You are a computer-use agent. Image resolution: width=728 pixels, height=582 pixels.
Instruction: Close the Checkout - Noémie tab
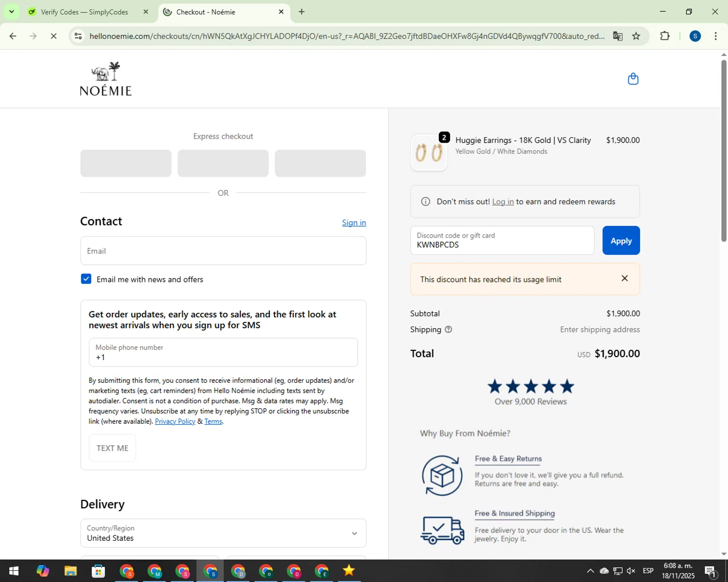click(281, 12)
